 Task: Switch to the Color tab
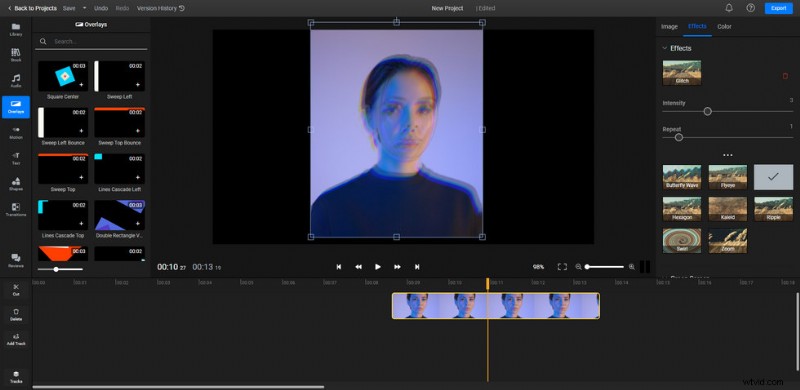pyautogui.click(x=724, y=27)
